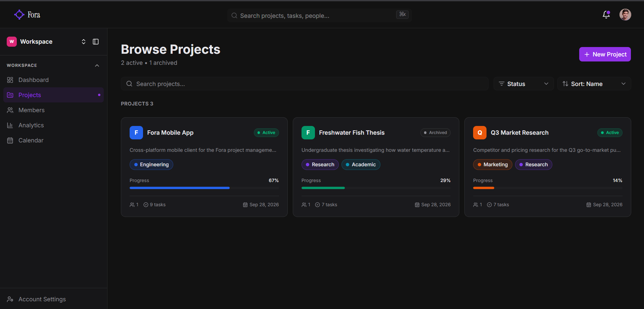Open Account Settings
644x309 pixels.
[x=54, y=299]
